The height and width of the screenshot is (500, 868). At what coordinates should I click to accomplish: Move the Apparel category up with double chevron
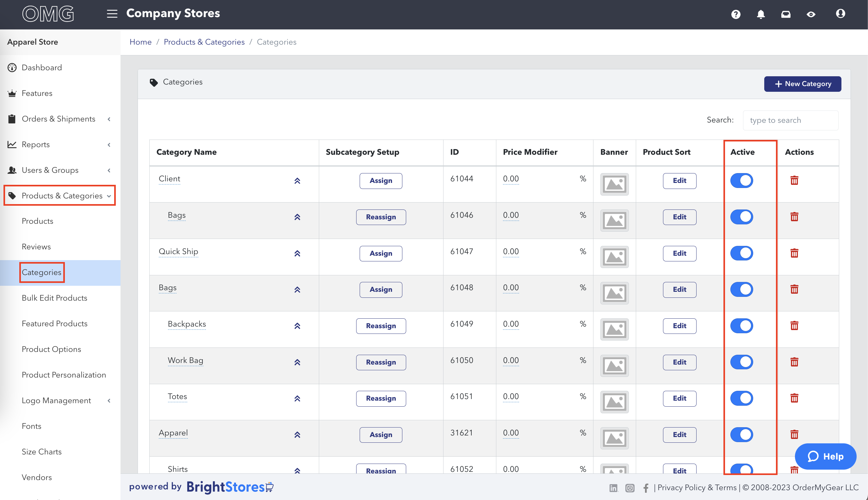pos(297,435)
